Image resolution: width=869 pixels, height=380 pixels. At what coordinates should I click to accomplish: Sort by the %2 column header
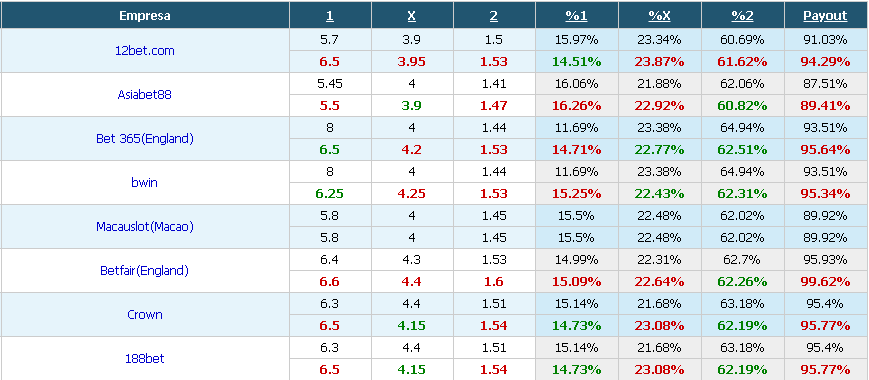tap(742, 16)
